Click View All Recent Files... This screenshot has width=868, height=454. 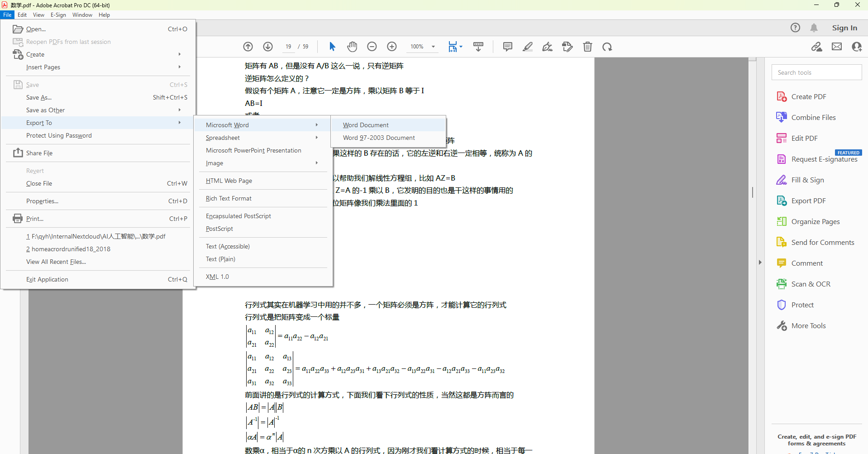(x=99, y=262)
